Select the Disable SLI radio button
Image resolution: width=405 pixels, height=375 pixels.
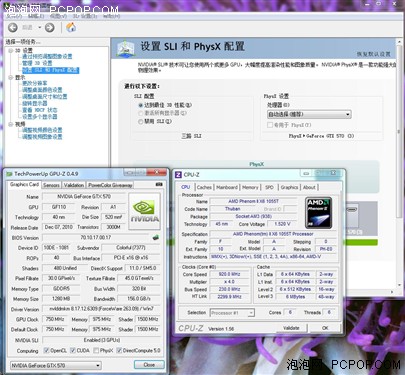(141, 122)
